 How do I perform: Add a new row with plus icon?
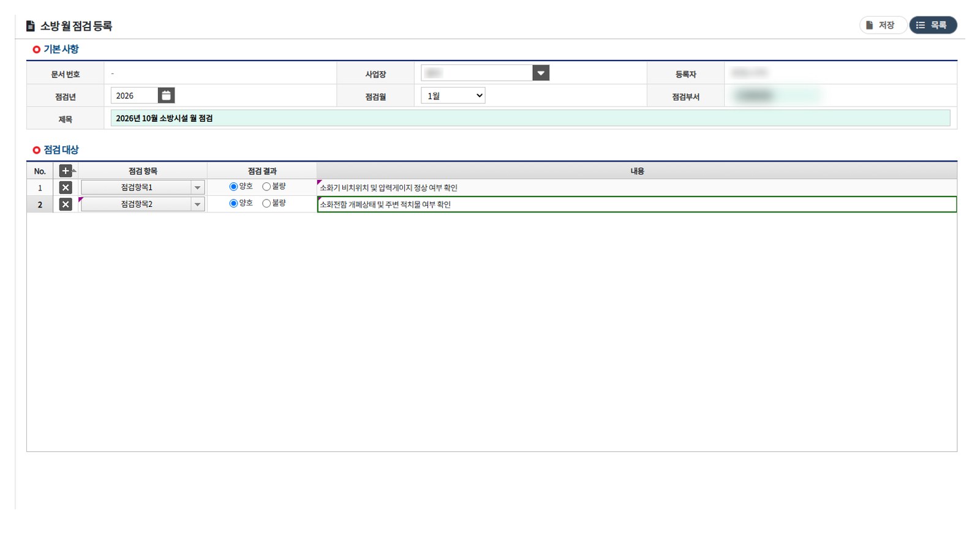(66, 171)
